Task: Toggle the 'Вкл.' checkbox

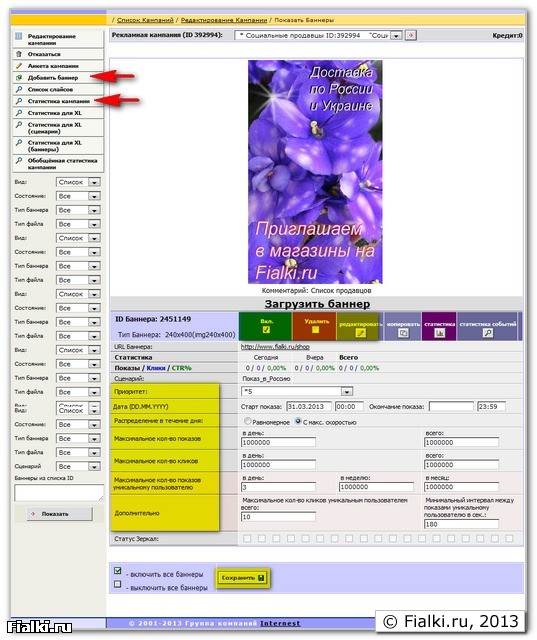Action: coord(266,330)
